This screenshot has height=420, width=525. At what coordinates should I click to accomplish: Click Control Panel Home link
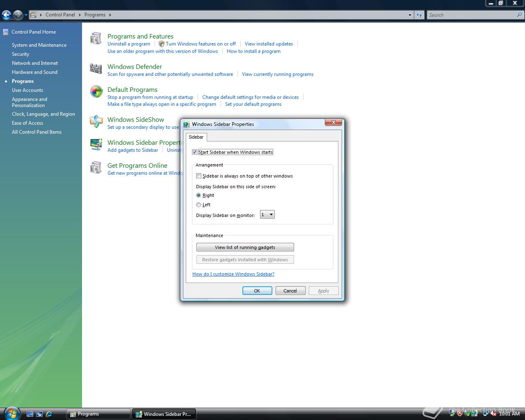34,32
